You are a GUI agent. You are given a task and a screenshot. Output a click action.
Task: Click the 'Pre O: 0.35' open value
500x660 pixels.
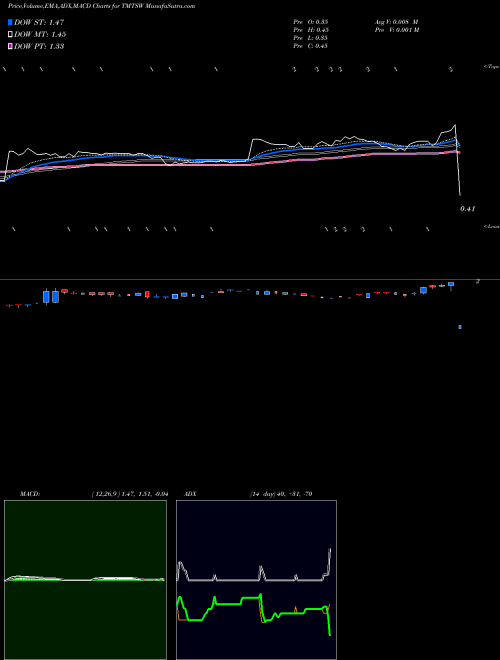pyautogui.click(x=311, y=21)
